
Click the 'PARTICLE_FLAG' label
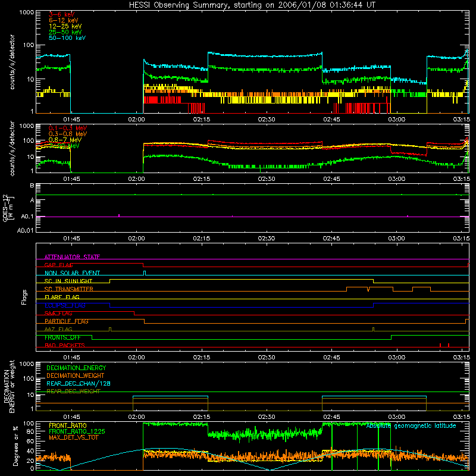67,321
